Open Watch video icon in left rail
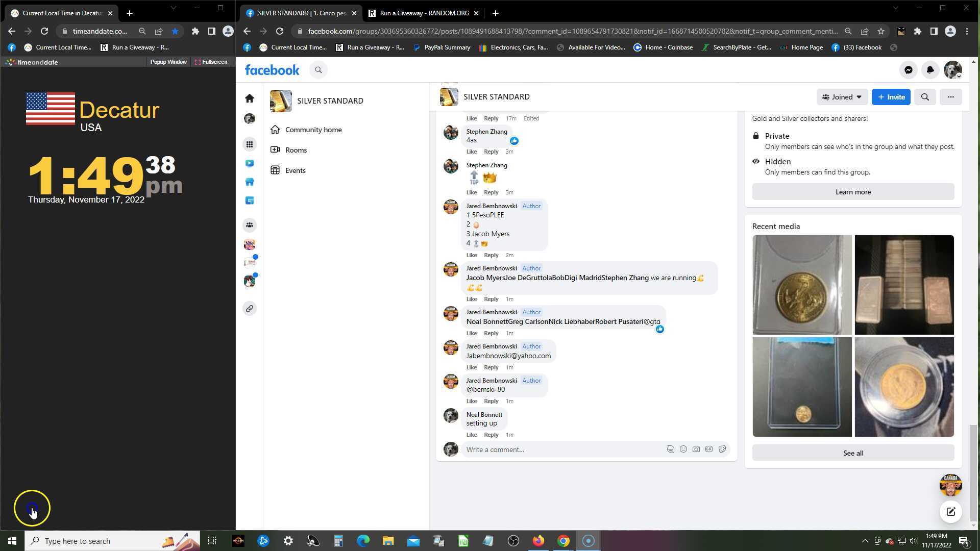Screen dimensions: 980x551 pos(250,163)
